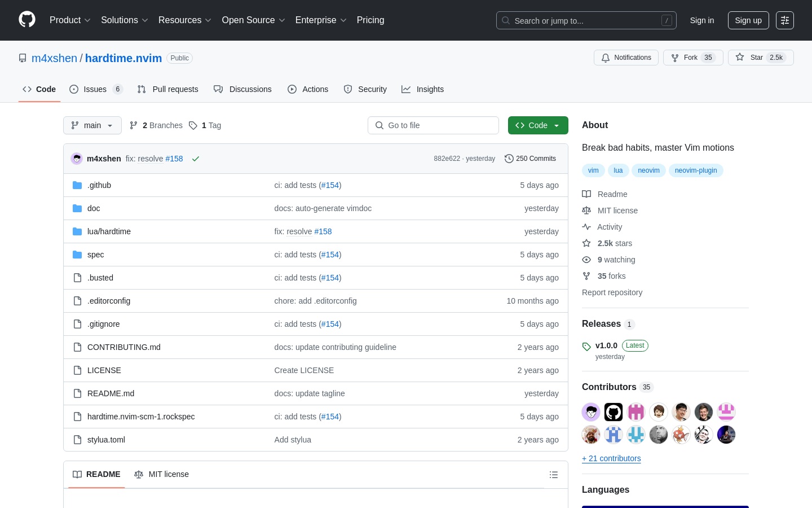The width and height of the screenshot is (812, 508).
Task: Open the .busted file
Action: click(100, 278)
